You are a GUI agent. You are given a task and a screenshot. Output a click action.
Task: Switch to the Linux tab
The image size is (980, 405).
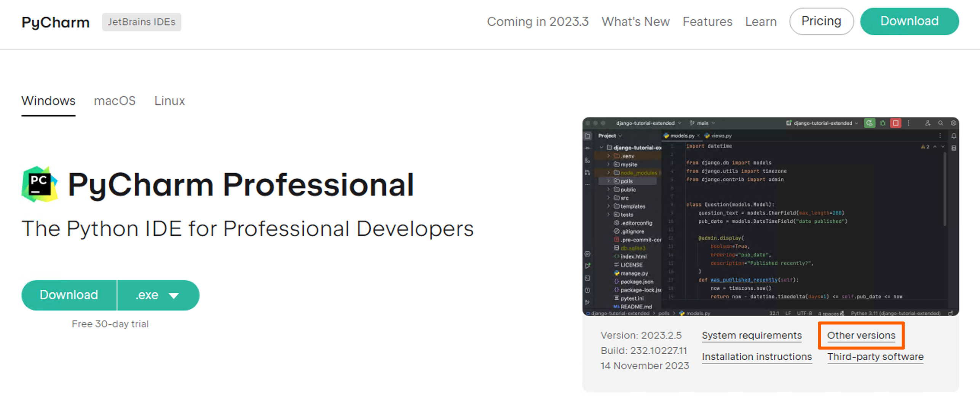point(169,101)
